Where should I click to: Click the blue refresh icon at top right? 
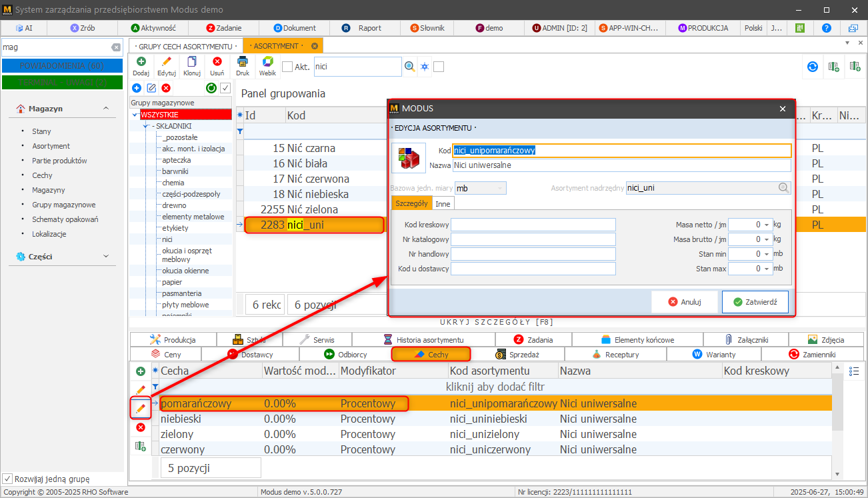tap(813, 67)
